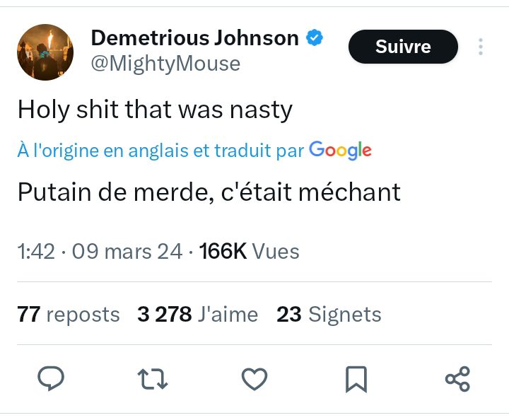
Task: Open the @MightyMouse handle link
Action: click(166, 64)
